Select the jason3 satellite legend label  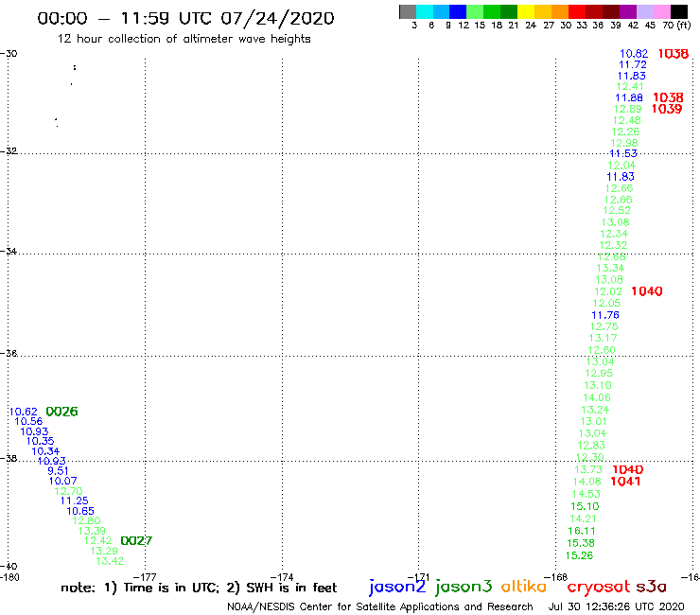(464, 587)
